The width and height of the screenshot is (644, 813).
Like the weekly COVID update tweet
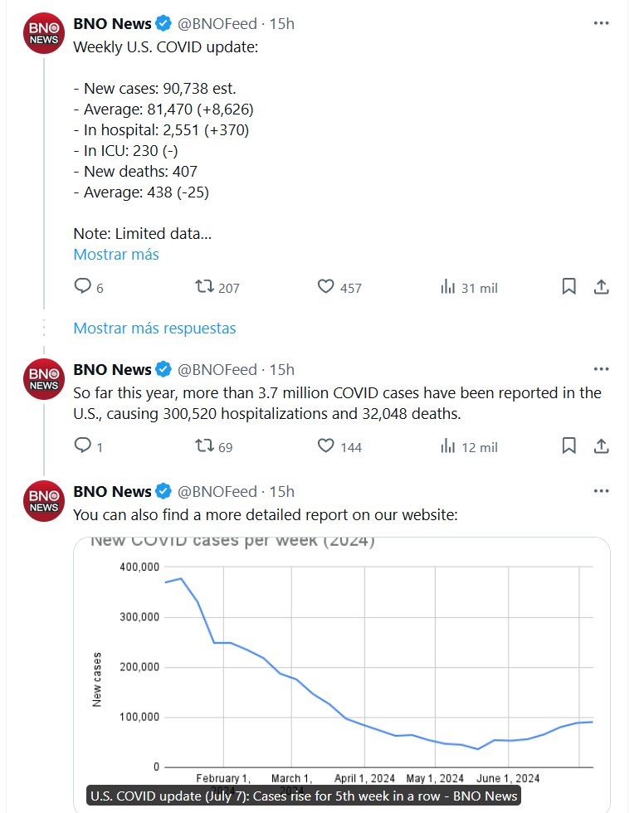pos(326,287)
